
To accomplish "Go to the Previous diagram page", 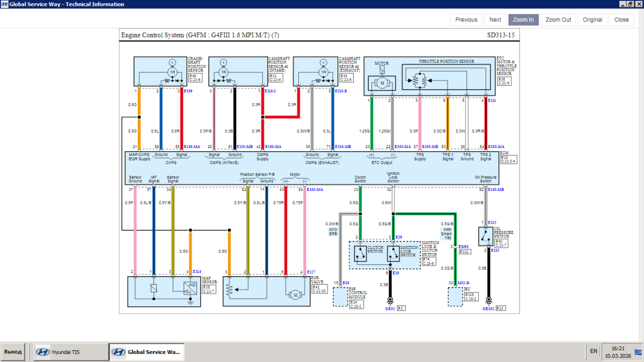I will pos(466,20).
